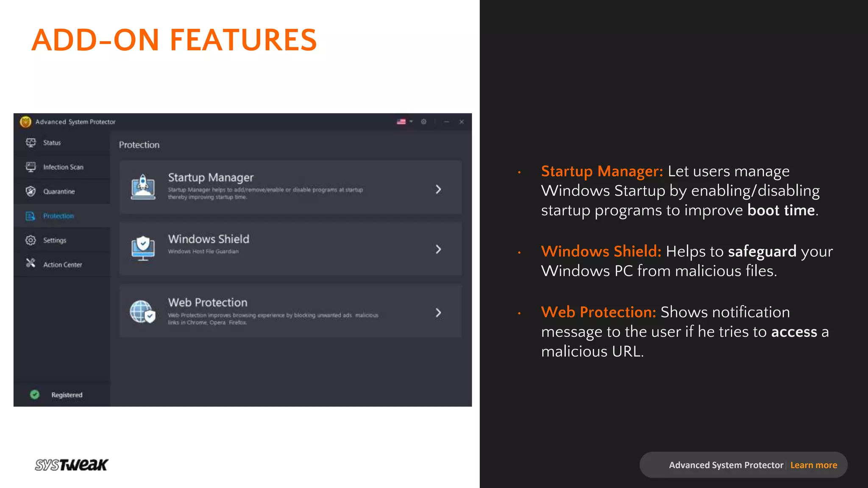Click the green Registered checkmark icon
This screenshot has height=488, width=868.
point(35,394)
